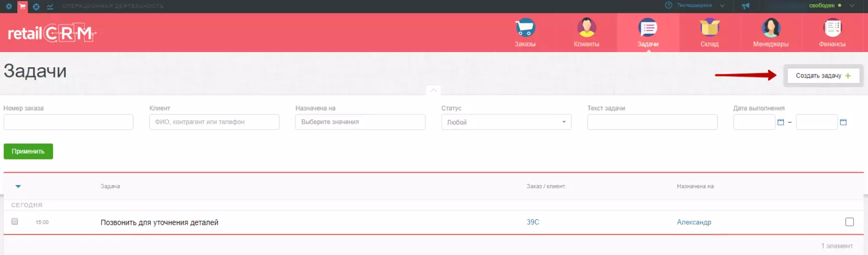
Task: Click the Назначена на column header
Action: 695,186
